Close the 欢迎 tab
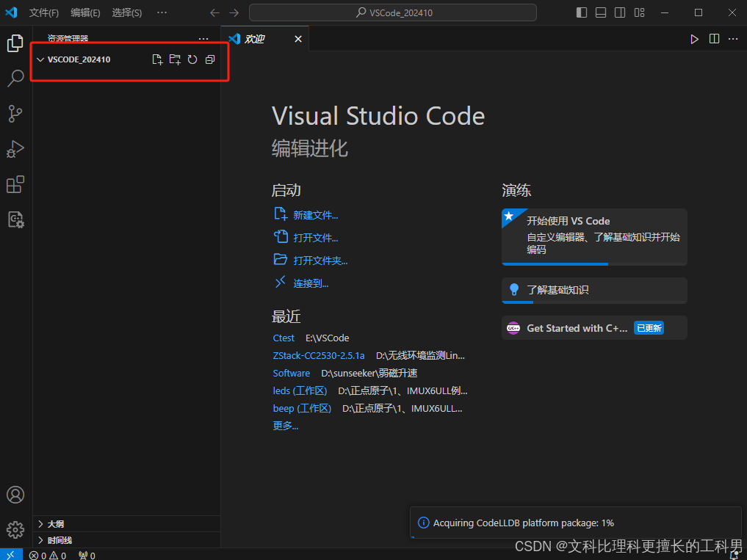Image resolution: width=747 pixels, height=560 pixels. [298, 39]
